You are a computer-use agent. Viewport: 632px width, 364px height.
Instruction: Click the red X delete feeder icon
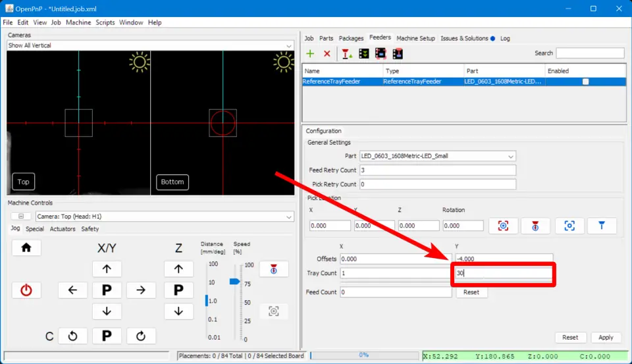point(327,53)
